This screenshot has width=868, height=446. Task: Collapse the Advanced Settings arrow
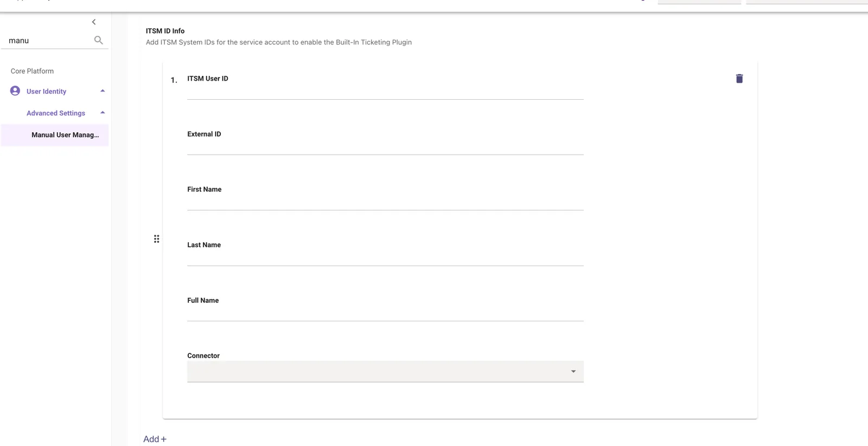(103, 113)
